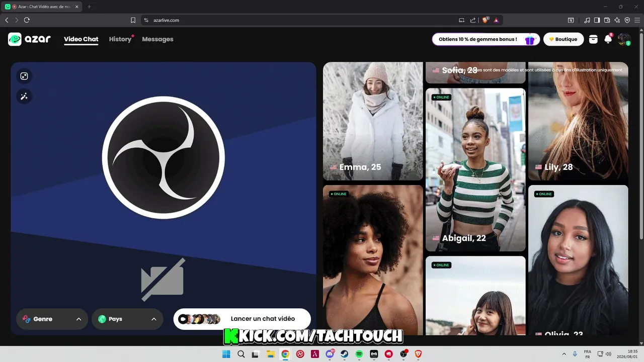
Task: View Azar notifications bell
Action: (x=608, y=39)
